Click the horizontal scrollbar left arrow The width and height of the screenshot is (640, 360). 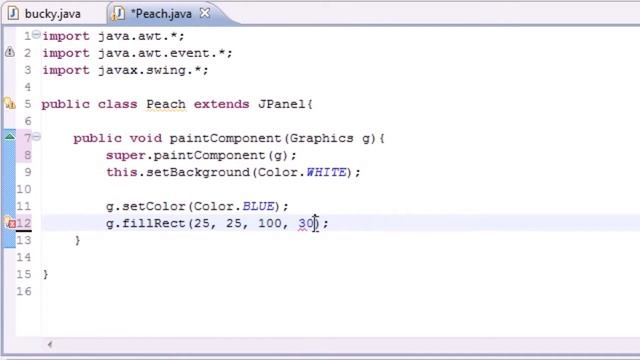pyautogui.click(x=50, y=344)
